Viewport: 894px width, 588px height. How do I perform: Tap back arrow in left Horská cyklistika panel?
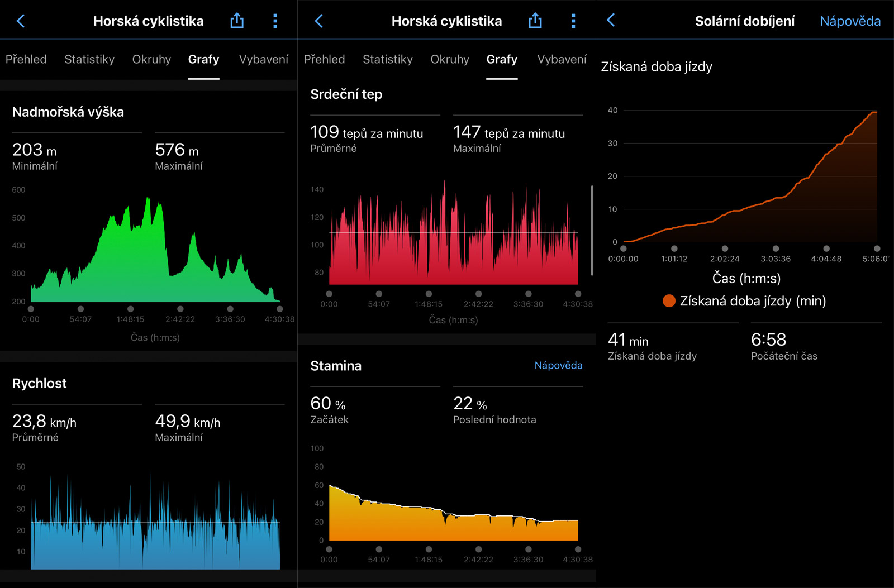[x=21, y=21]
